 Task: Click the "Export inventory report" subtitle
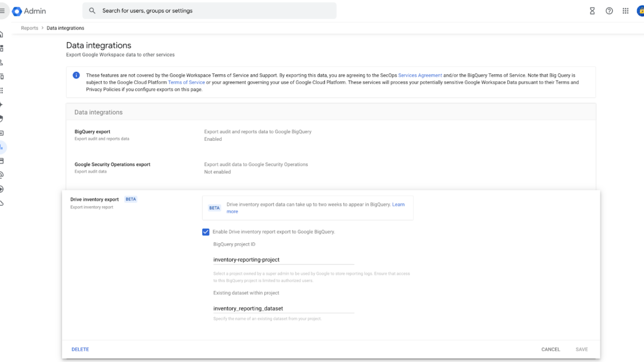92,207
